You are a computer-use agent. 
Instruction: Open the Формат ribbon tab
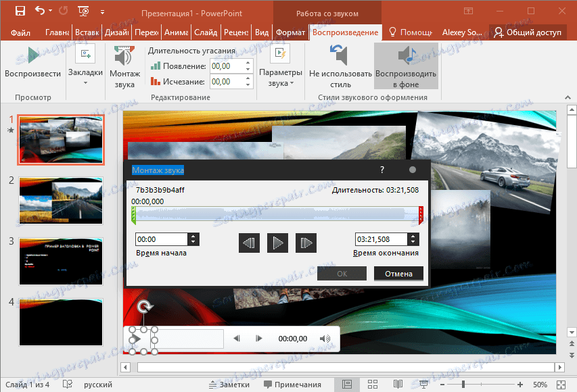(x=290, y=31)
